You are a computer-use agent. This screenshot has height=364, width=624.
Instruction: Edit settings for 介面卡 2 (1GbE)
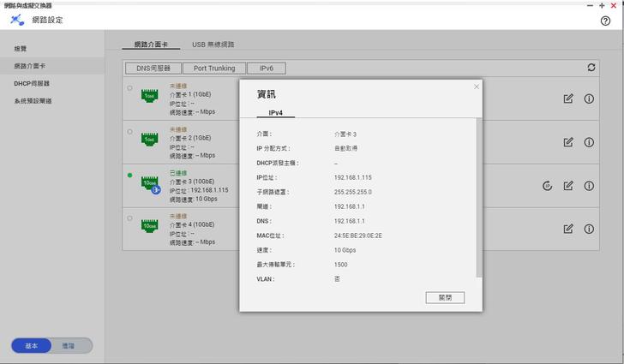[568, 142]
